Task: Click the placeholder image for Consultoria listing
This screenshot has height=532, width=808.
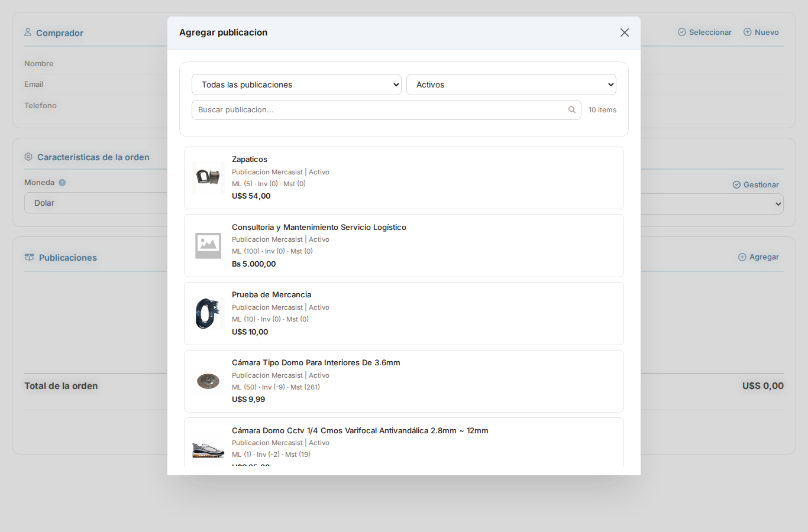Action: (x=208, y=245)
